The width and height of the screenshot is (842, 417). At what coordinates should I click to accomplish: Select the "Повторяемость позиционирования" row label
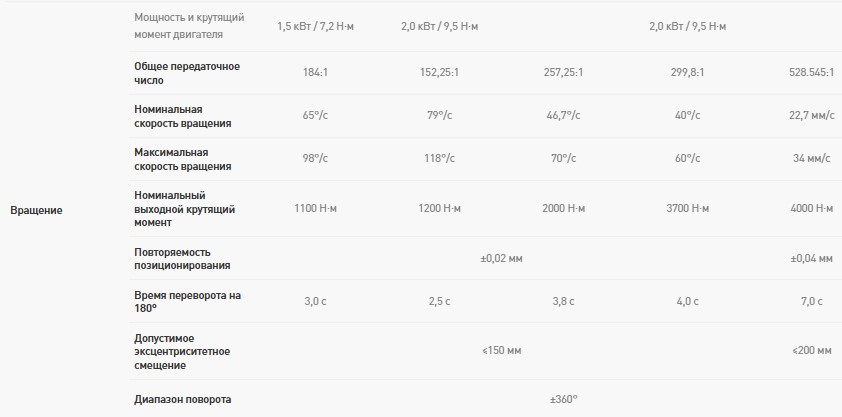[x=182, y=258]
